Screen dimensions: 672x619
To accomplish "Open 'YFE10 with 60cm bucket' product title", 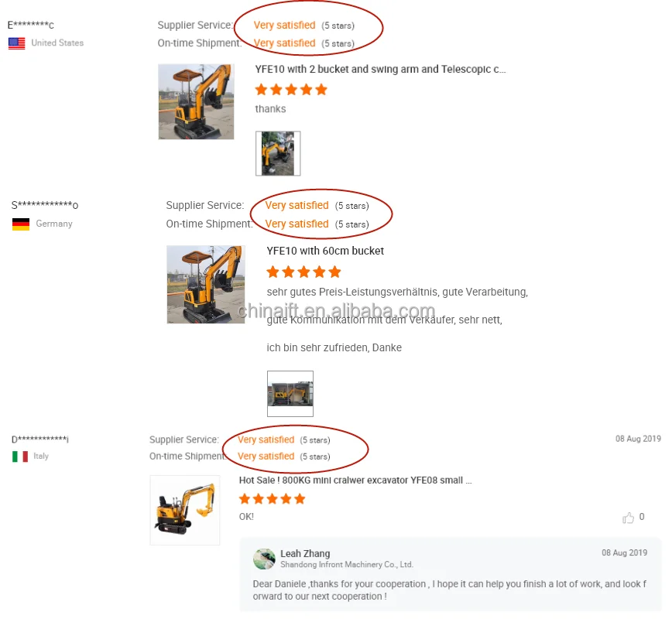I will pos(325,251).
